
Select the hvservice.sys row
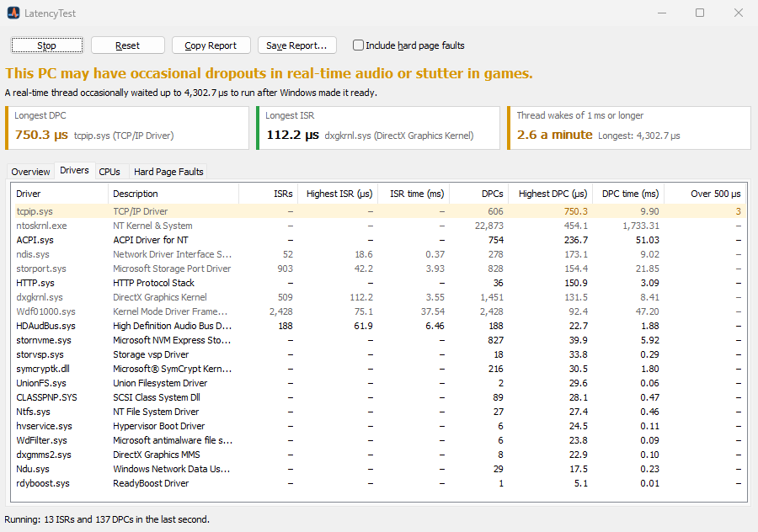coord(378,426)
